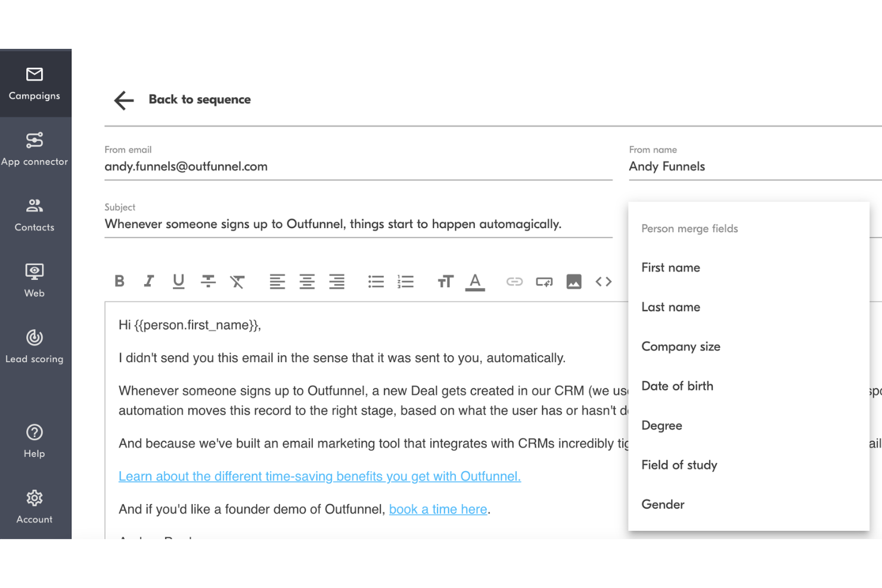
Task: Insert the First name merge field
Action: 670,267
